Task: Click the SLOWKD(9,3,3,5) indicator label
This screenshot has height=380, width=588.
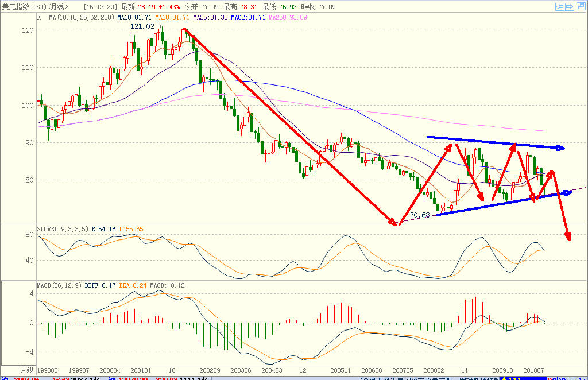Action: (63, 229)
